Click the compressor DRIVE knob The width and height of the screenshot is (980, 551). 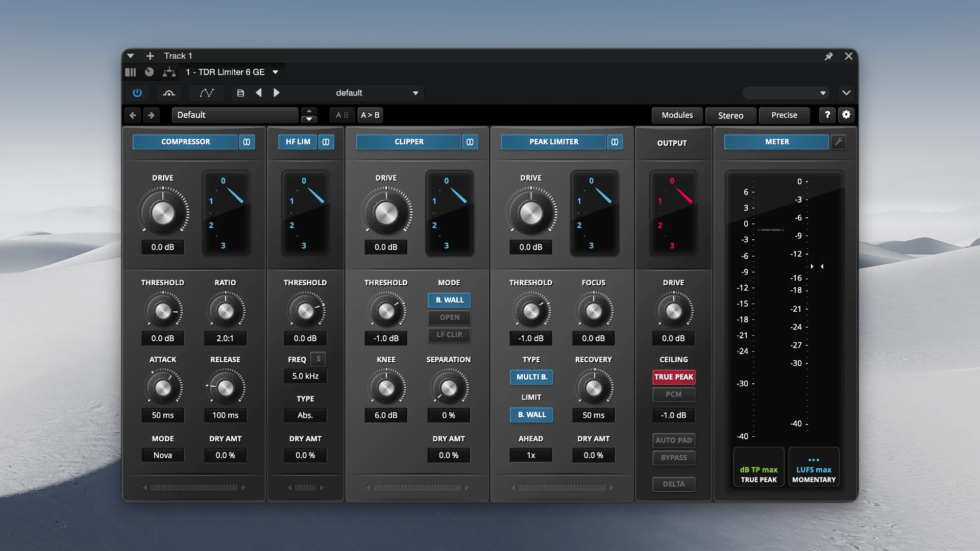pyautogui.click(x=163, y=213)
